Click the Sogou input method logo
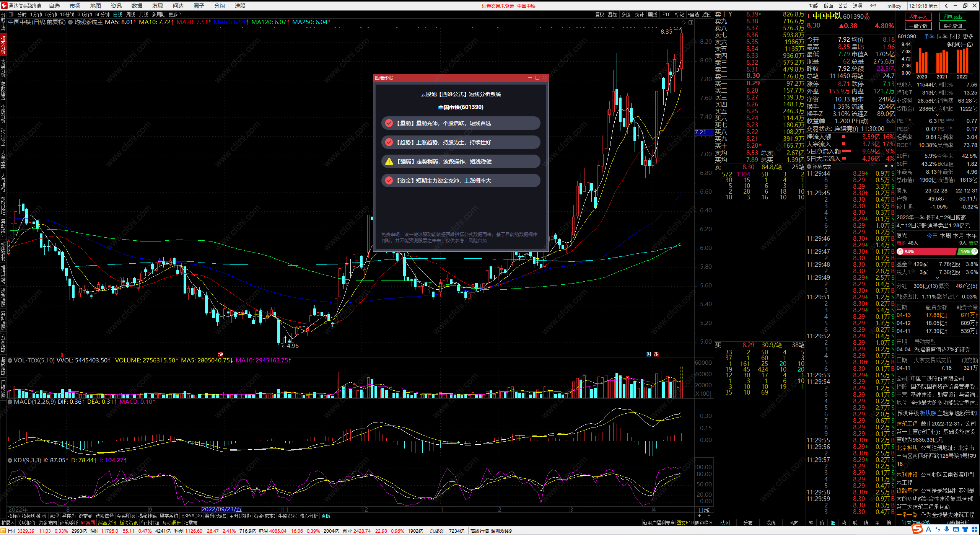This screenshot has height=535, width=980. (917, 529)
